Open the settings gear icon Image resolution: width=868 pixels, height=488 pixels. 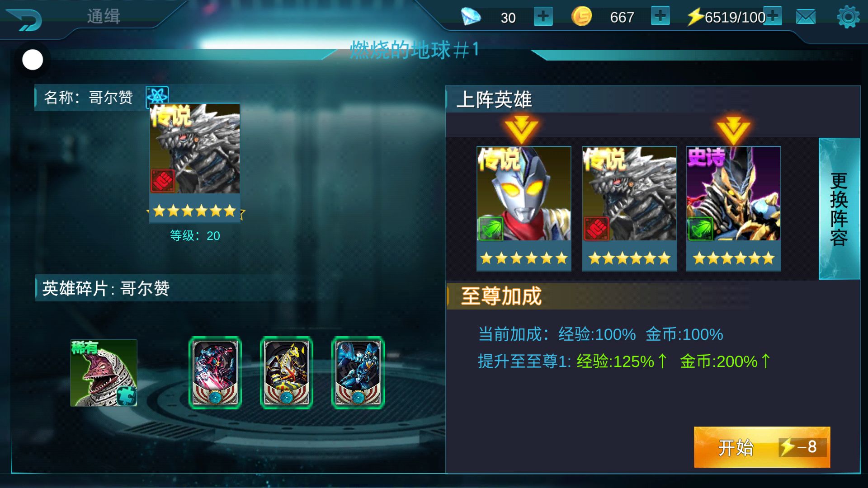848,17
